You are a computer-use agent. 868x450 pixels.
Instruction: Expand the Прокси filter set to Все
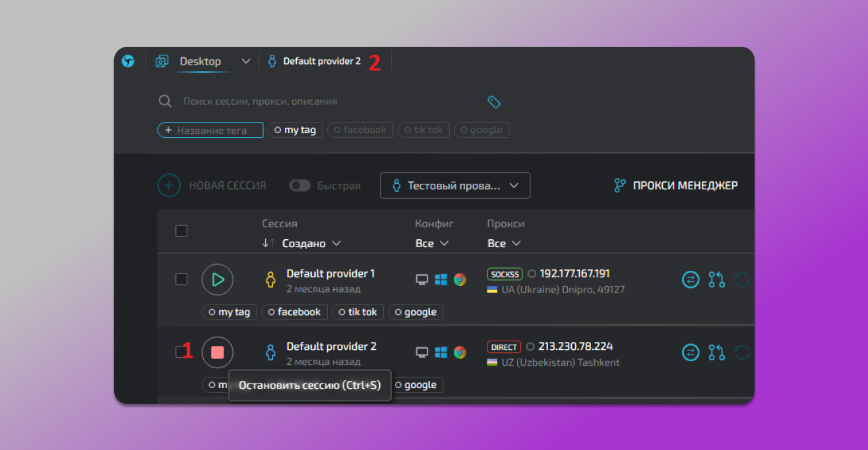504,243
